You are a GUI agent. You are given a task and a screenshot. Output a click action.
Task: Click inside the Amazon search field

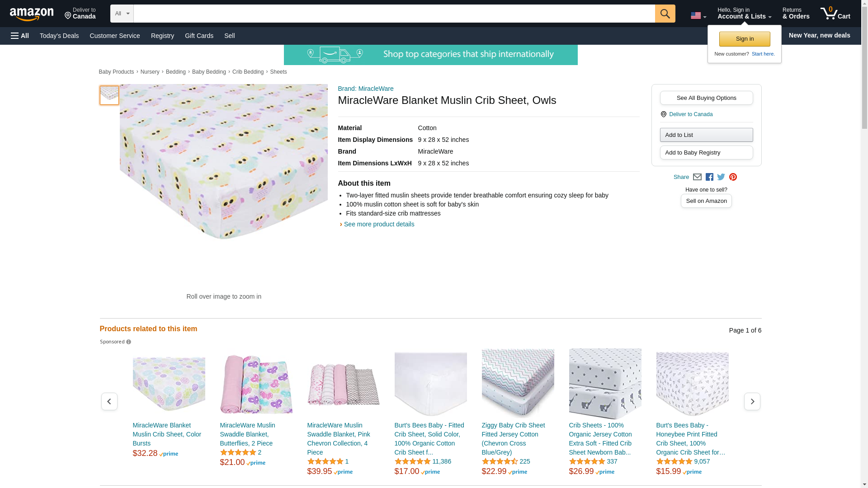[x=393, y=14]
